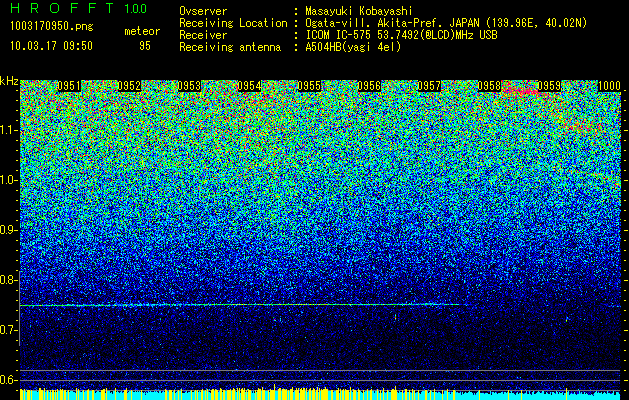The height and width of the screenshot is (400, 629).
Task: Click the 0953 time marker
Action: (189, 86)
